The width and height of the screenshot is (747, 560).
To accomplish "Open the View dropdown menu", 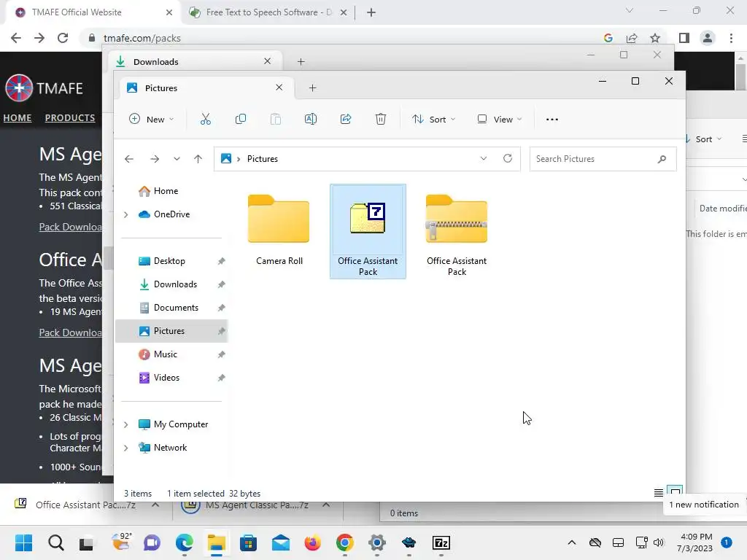I will pos(499,119).
